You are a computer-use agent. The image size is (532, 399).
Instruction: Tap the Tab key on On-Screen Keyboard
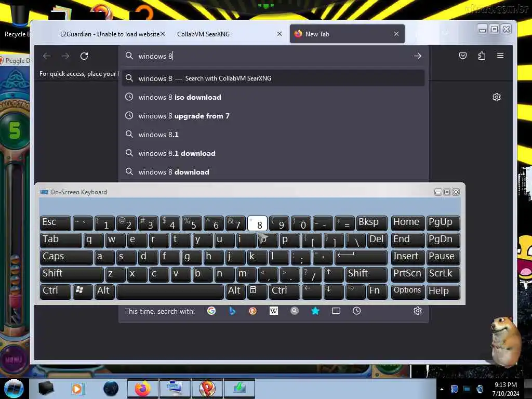point(61,240)
